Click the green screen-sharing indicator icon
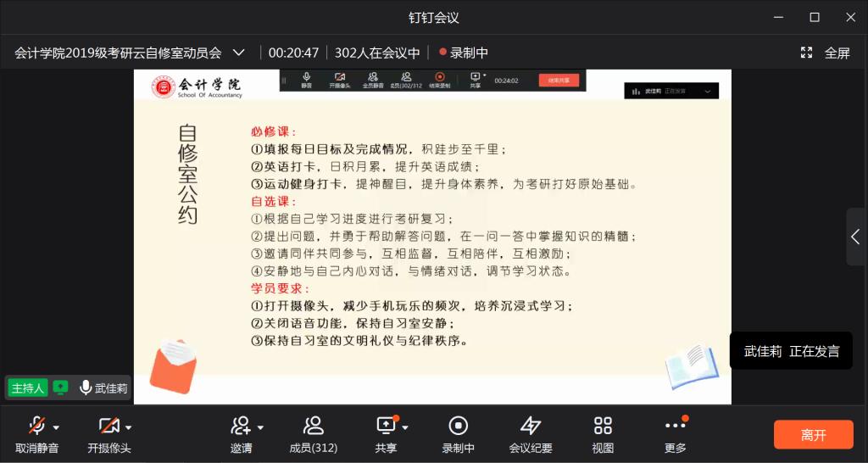The height and width of the screenshot is (463, 868). 60,388
